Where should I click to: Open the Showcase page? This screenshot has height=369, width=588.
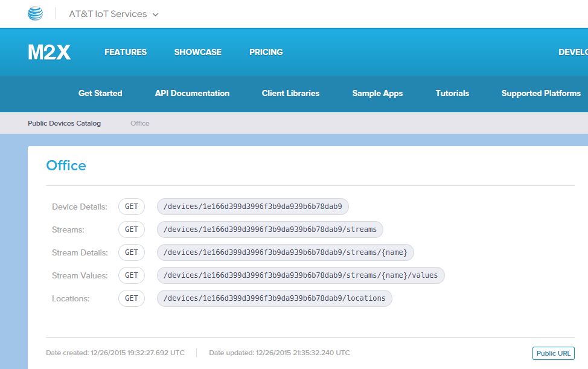[197, 53]
